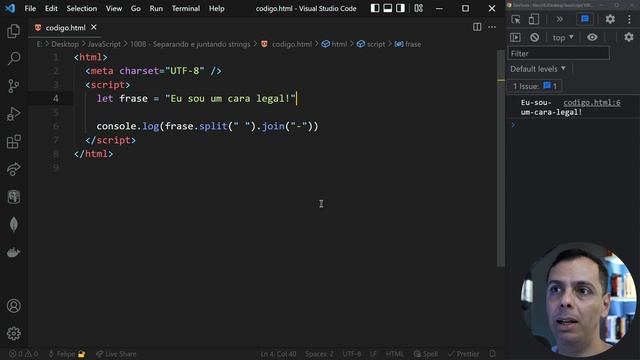This screenshot has height=360, width=640.
Task: Open Source Control view
Action: (13, 86)
